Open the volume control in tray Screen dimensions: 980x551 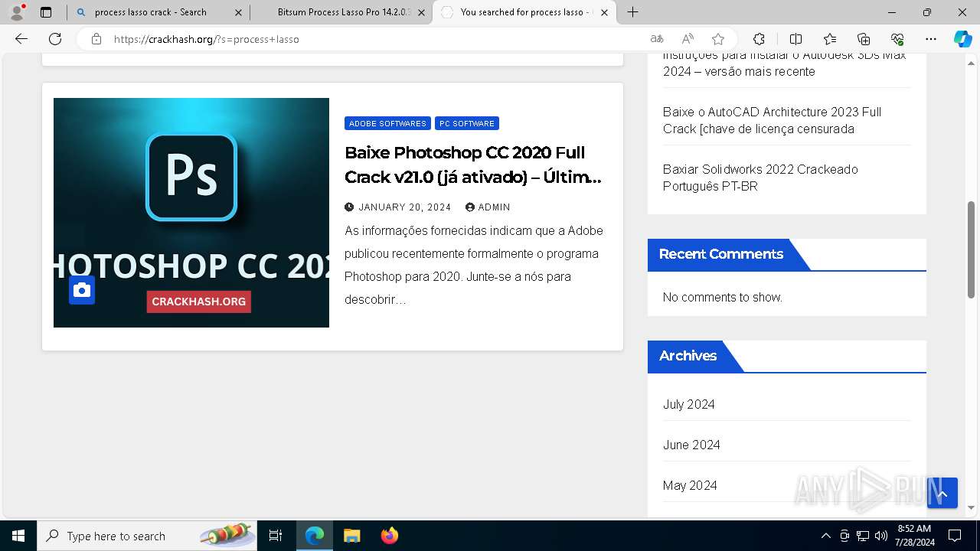[881, 536]
